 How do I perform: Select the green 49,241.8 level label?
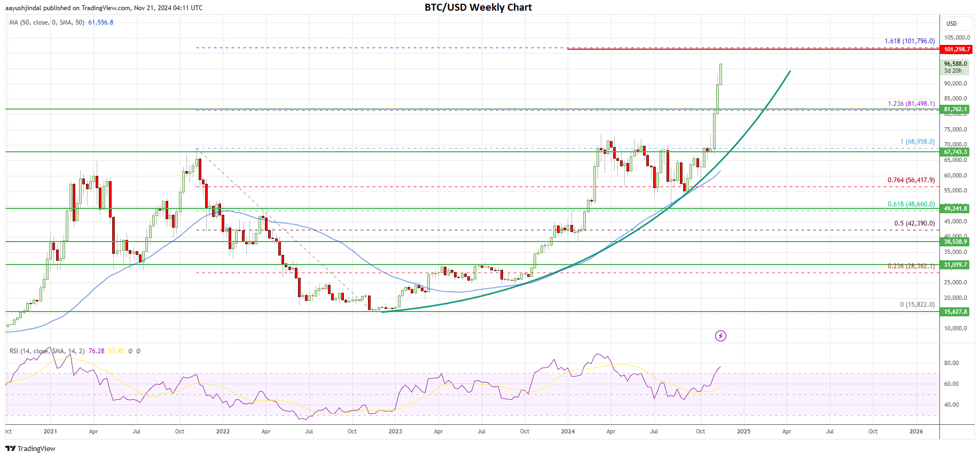click(x=954, y=208)
